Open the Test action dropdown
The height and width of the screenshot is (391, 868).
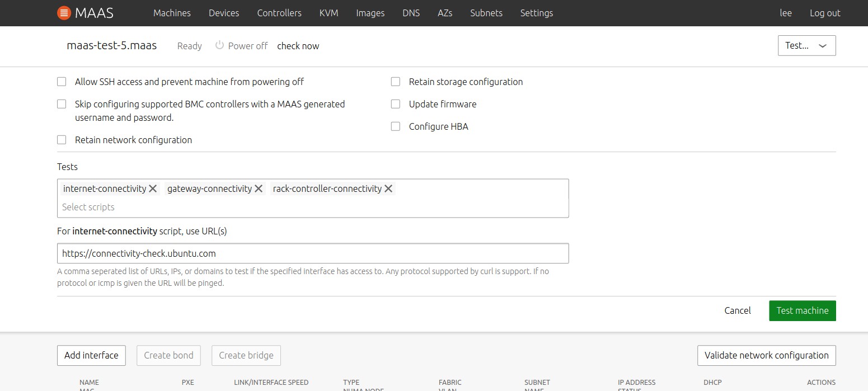tap(806, 46)
